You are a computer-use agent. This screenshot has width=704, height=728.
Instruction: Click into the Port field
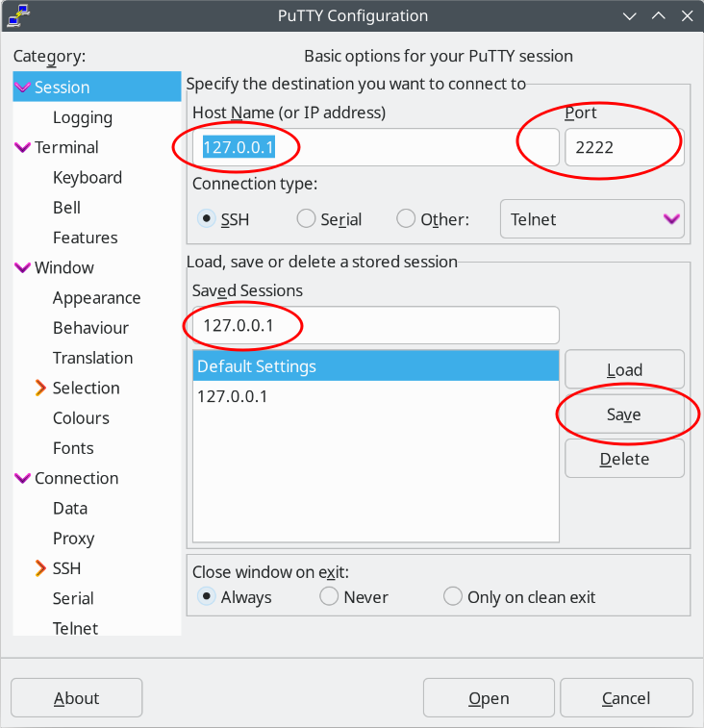(x=623, y=147)
